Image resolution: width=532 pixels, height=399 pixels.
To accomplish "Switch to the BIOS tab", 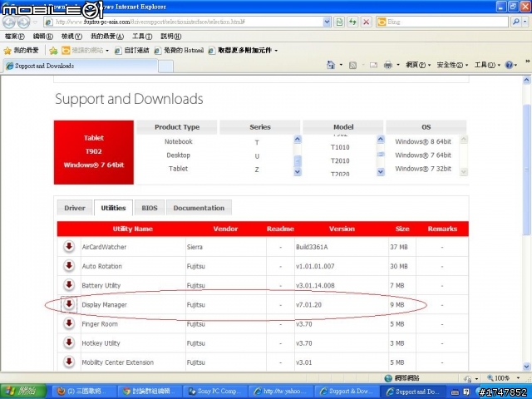I will [x=150, y=208].
